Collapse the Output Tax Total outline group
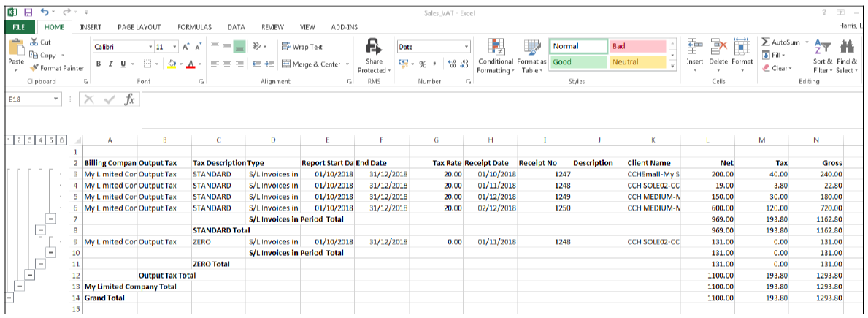 (29, 275)
